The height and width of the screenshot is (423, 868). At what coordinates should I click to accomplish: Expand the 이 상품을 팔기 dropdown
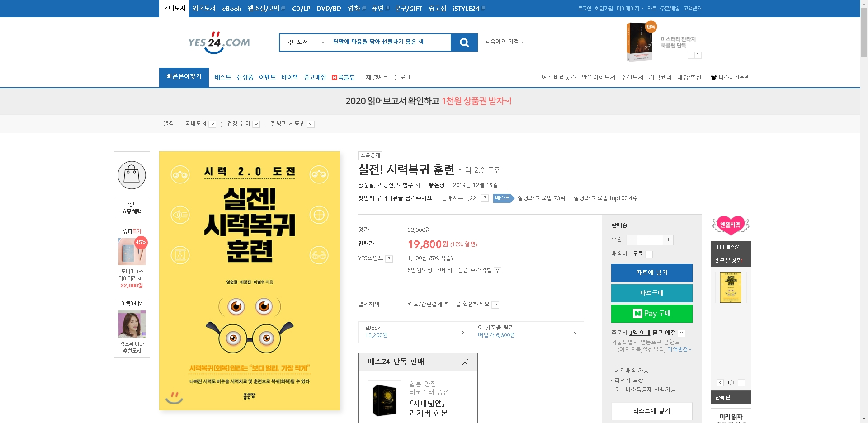click(527, 332)
